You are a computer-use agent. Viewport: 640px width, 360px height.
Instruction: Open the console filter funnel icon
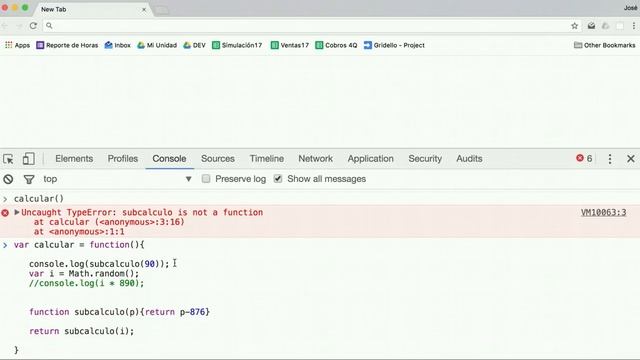pos(29,179)
